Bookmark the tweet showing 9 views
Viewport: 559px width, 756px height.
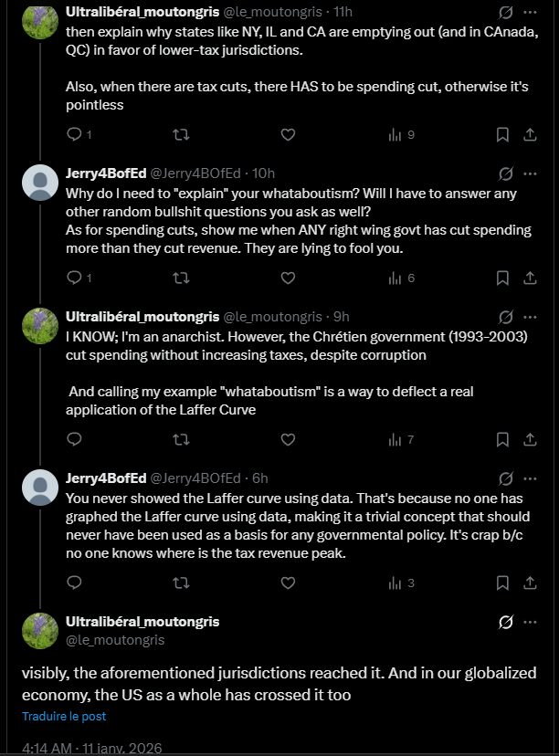(x=502, y=134)
